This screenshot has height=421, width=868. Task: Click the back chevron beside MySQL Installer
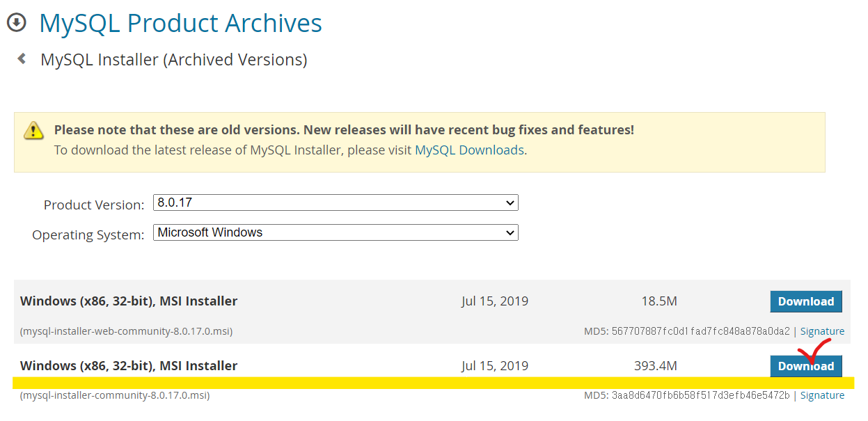click(22, 59)
